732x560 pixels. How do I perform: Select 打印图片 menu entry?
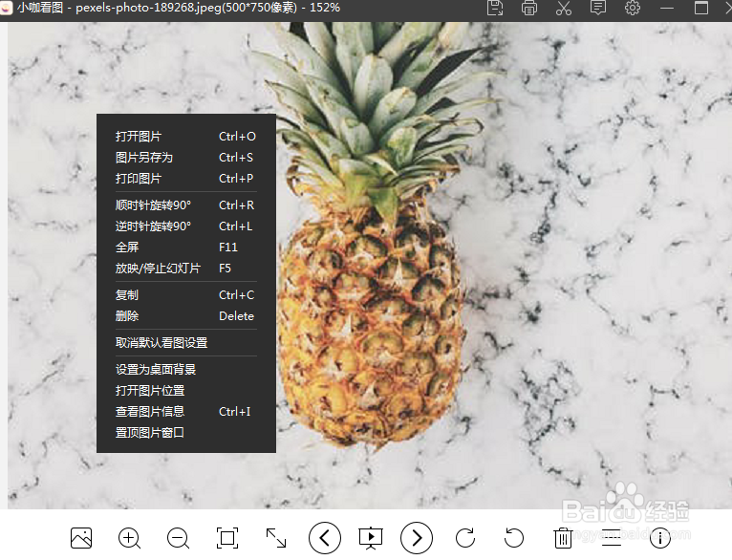pyautogui.click(x=186, y=179)
